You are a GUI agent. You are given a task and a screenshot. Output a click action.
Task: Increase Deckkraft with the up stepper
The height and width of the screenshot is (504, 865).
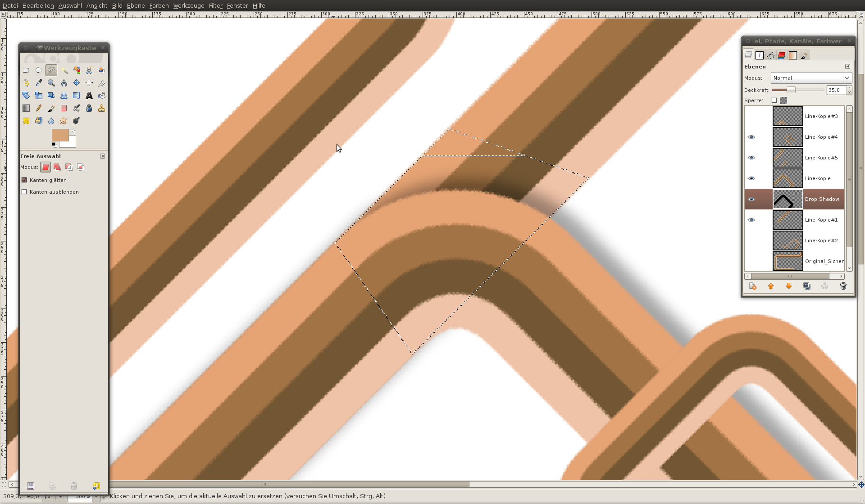point(849,88)
